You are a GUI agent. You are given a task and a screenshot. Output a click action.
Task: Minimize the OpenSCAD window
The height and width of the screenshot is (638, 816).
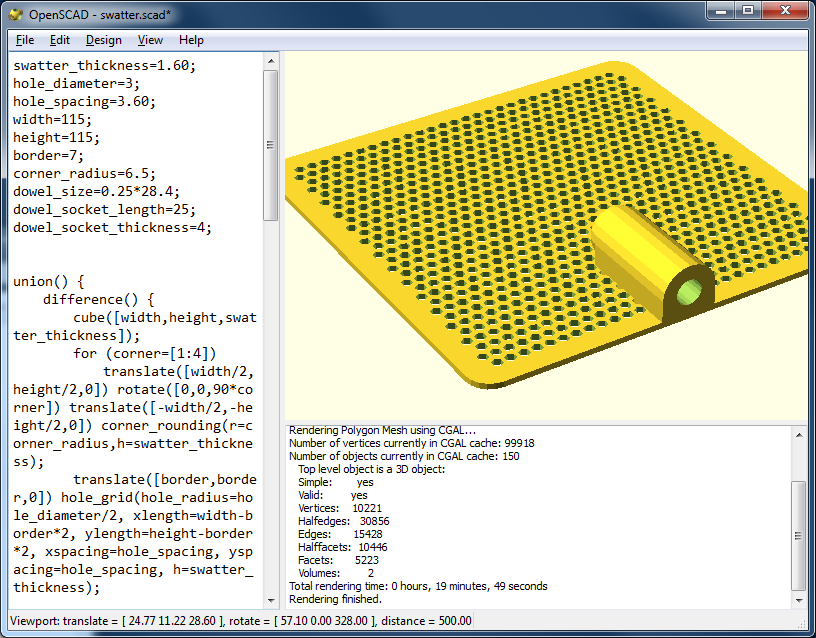[x=721, y=10]
